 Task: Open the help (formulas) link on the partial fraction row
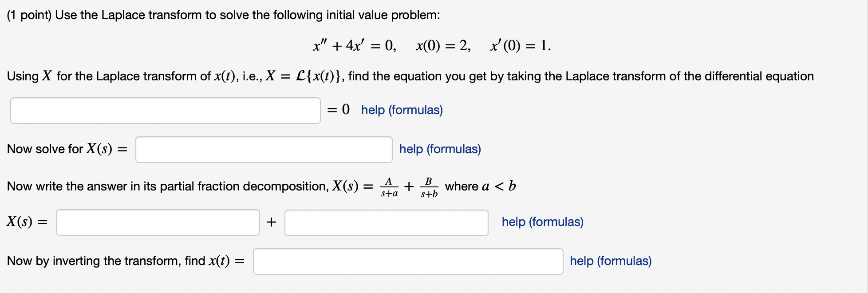point(542,222)
